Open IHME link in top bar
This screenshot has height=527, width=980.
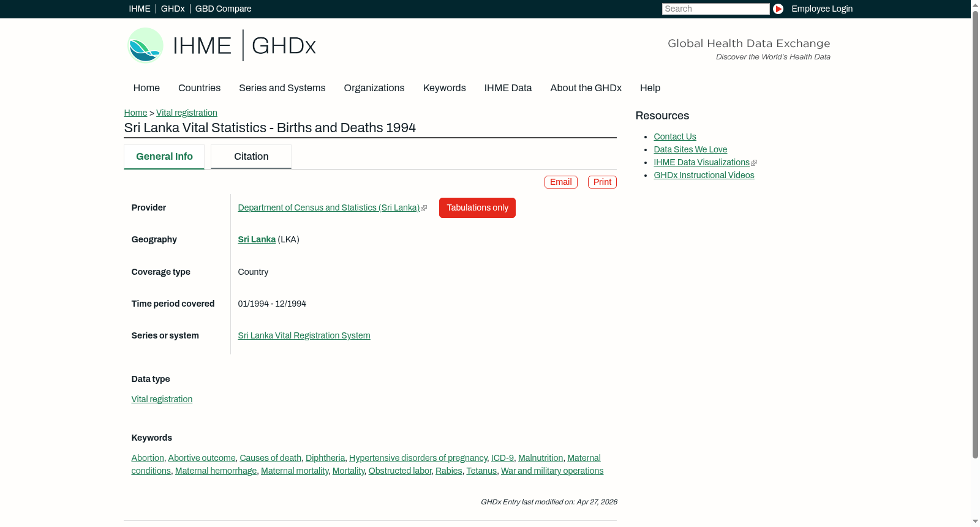click(x=140, y=9)
